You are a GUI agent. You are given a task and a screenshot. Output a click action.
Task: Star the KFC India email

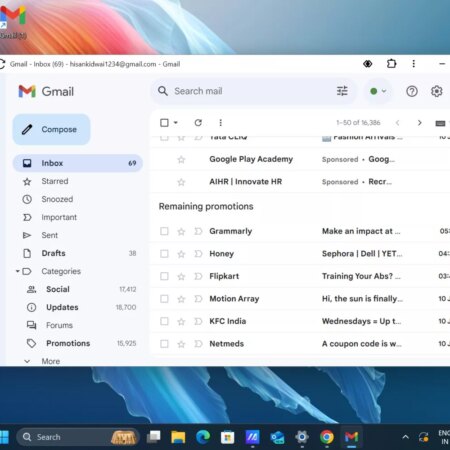click(181, 321)
